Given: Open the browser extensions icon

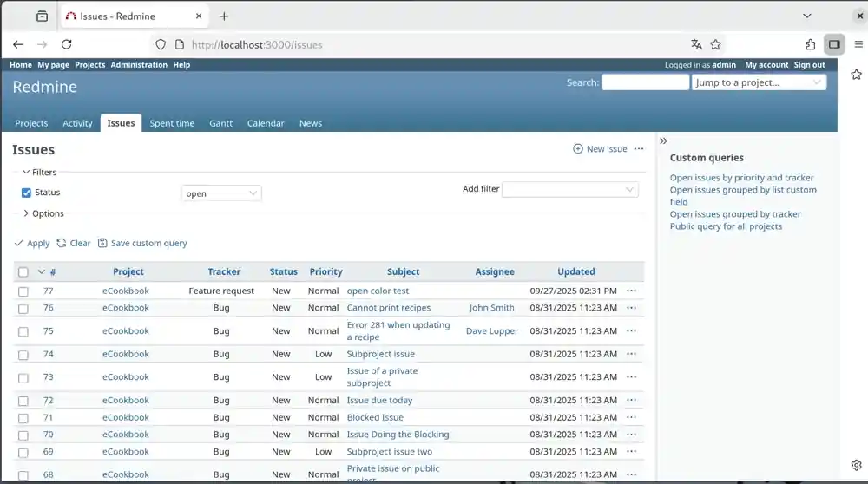Looking at the screenshot, I should coord(811,44).
